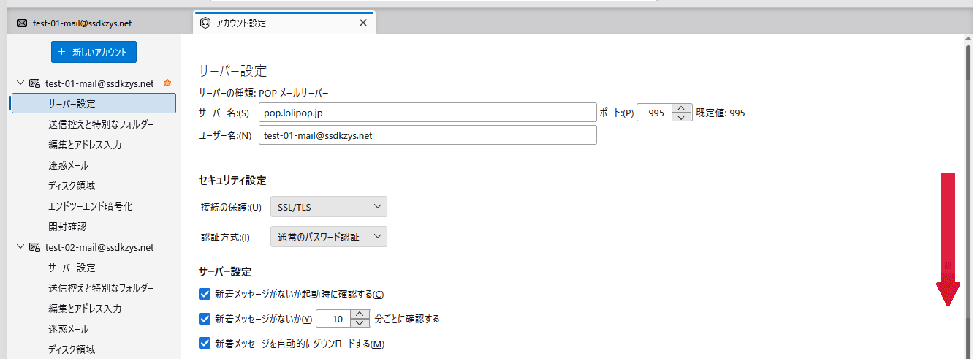Collapse the test-02-mail@ssdkzys.net account tree
The image size is (980, 359).
20,247
